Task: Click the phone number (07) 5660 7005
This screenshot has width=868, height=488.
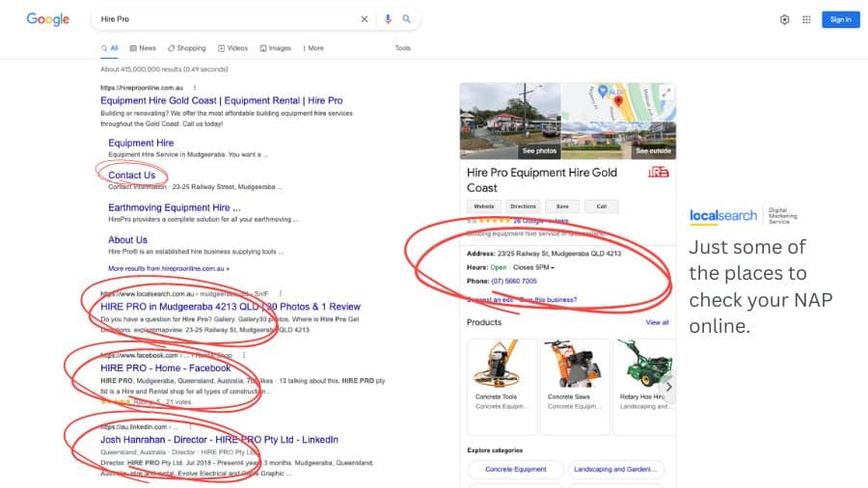Action: click(x=514, y=281)
